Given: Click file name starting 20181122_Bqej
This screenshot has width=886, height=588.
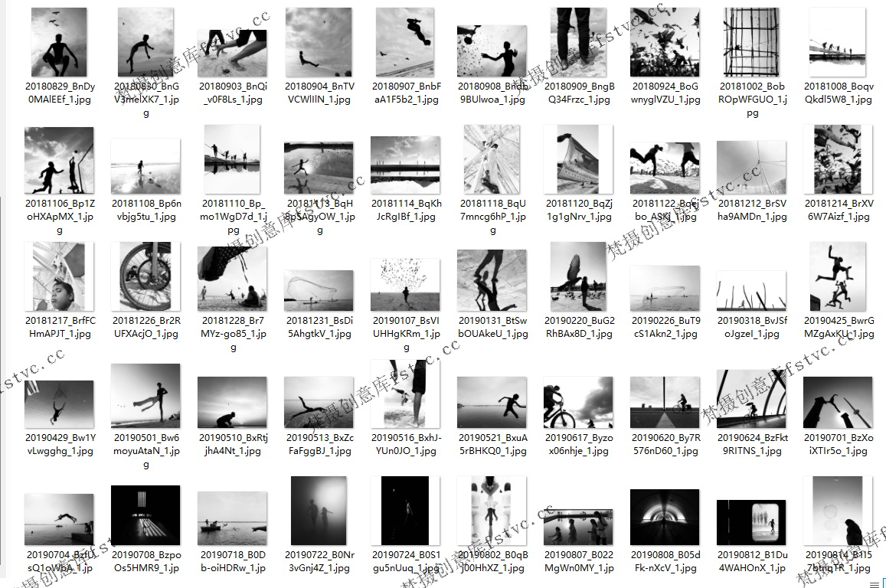Looking at the screenshot, I should (x=665, y=210).
